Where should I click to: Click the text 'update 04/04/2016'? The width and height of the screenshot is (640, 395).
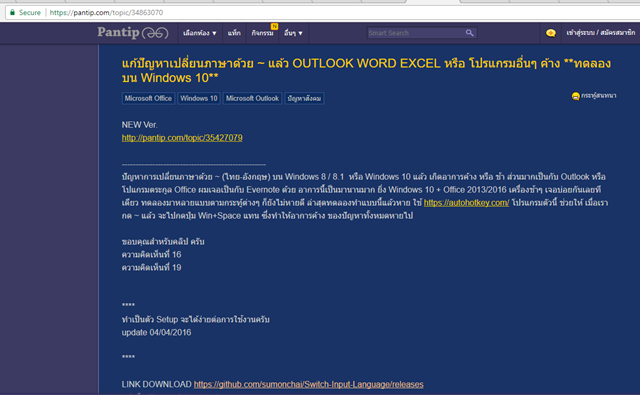click(156, 333)
